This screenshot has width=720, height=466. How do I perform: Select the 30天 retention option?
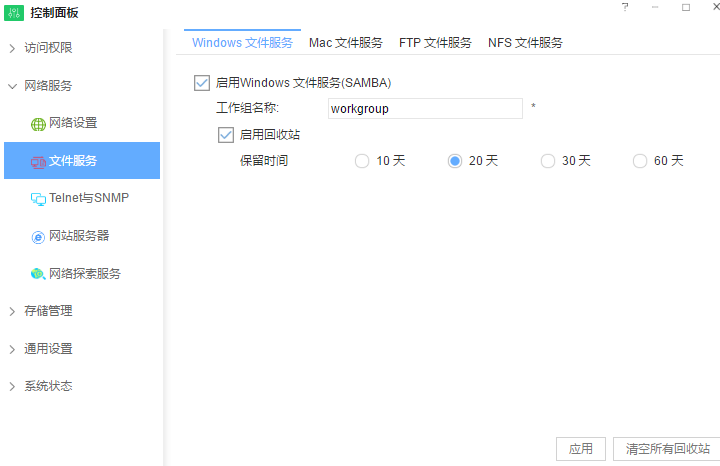tap(547, 161)
